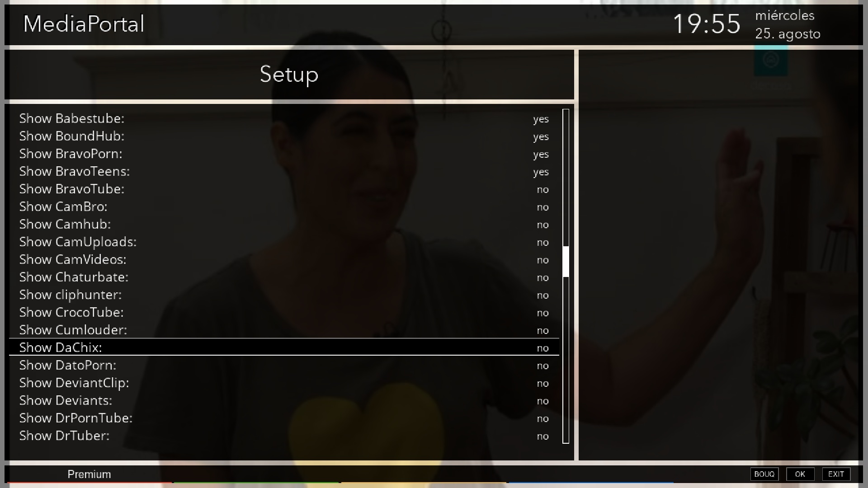Click the MediaPortal title
Image resolution: width=868 pixels, height=488 pixels.
pos(84,24)
